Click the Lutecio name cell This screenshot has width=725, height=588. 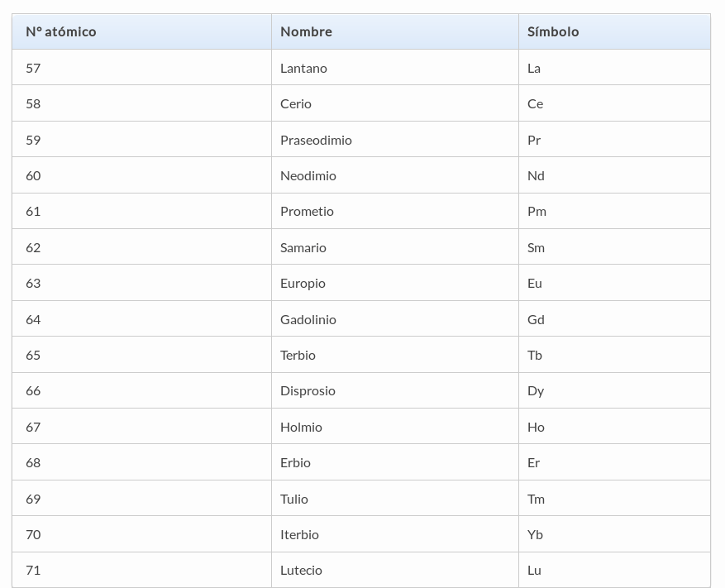pos(395,570)
